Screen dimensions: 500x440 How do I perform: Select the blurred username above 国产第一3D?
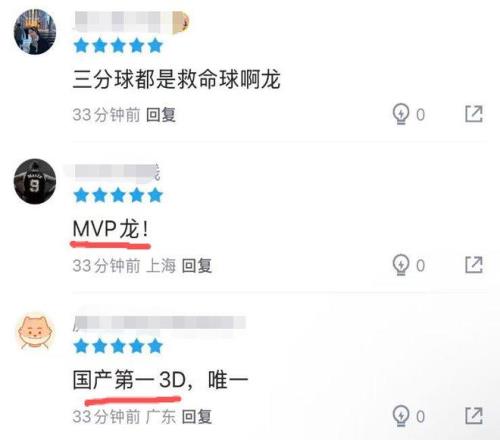[159, 323]
